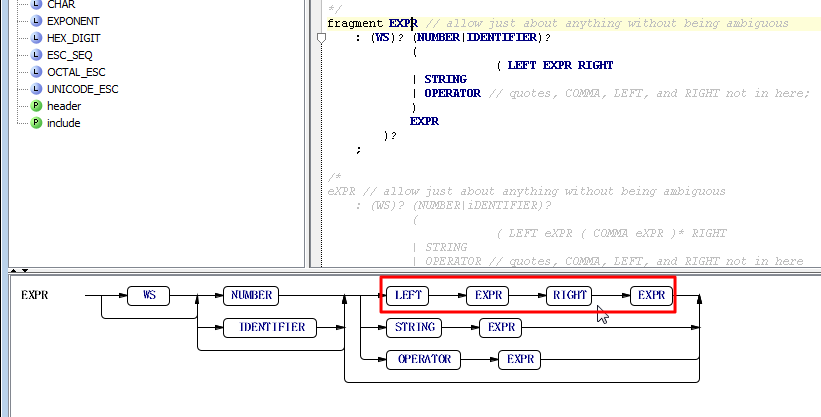Select the CHAR rule in the rule list
This screenshot has width=821, height=417.
[61, 5]
